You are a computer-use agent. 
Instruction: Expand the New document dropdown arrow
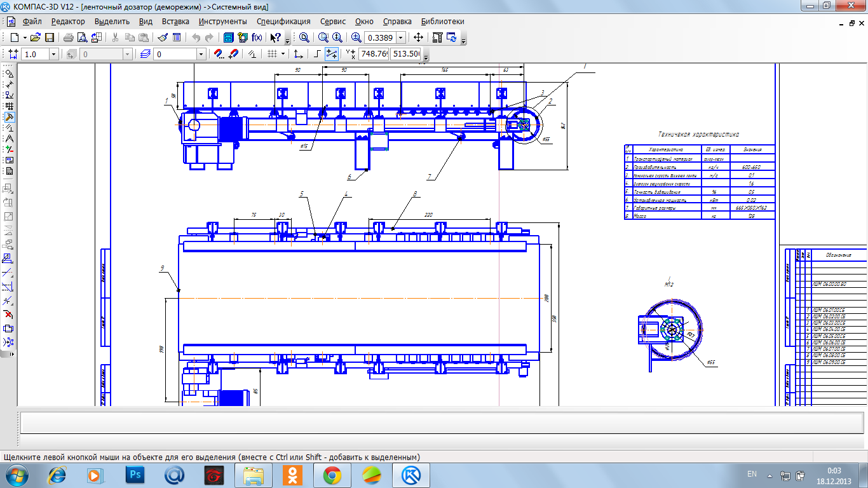25,37
